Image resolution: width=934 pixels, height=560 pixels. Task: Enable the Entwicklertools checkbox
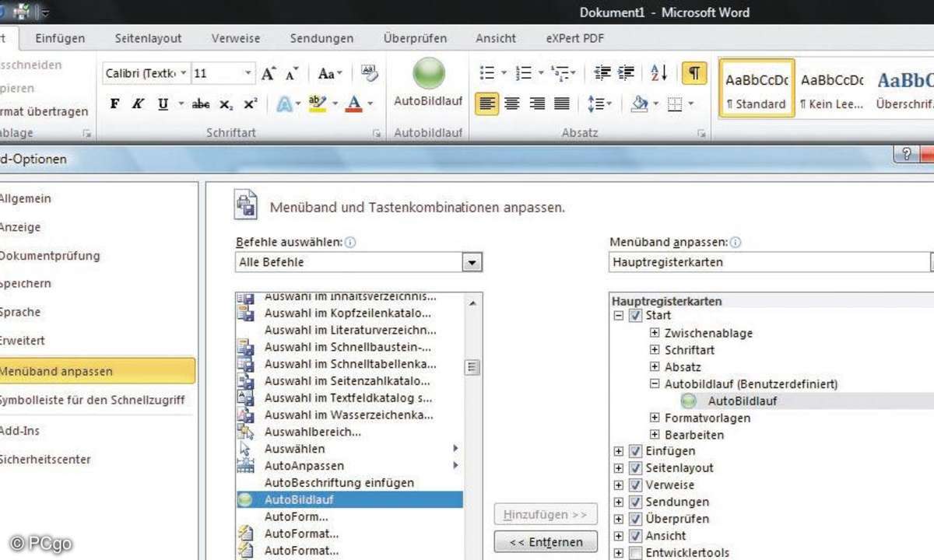coord(635,553)
